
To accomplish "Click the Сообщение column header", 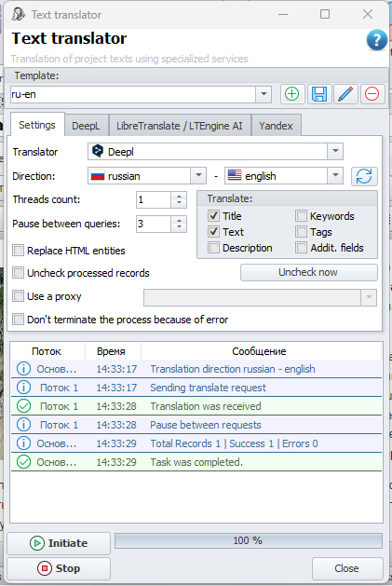I will coord(259,351).
